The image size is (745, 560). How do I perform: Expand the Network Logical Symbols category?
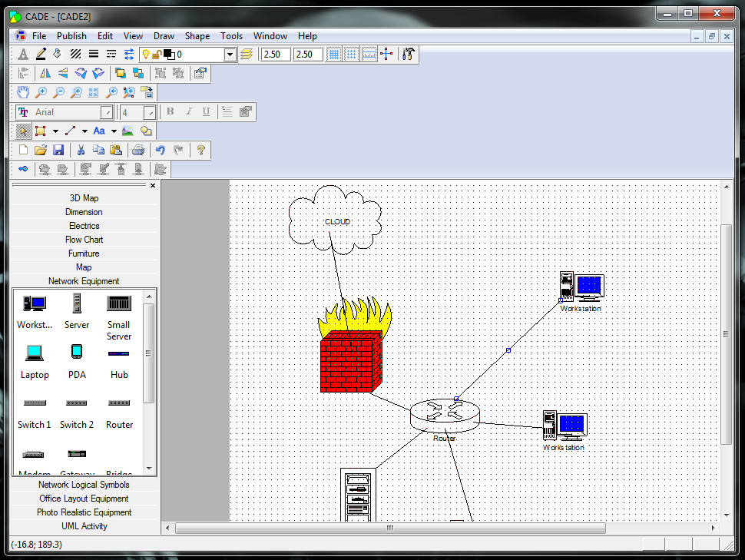84,485
